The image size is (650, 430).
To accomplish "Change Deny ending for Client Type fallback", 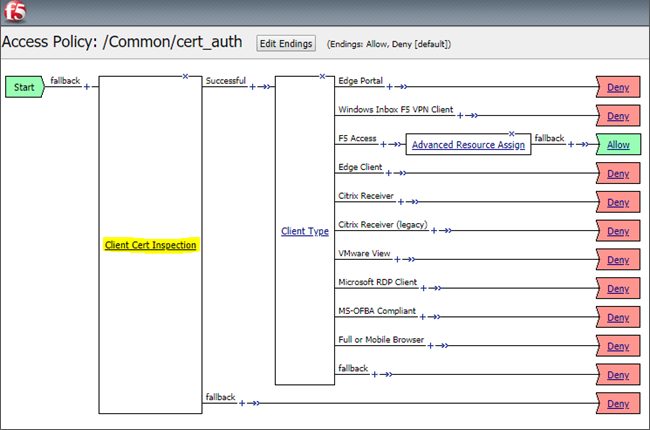I will [618, 375].
